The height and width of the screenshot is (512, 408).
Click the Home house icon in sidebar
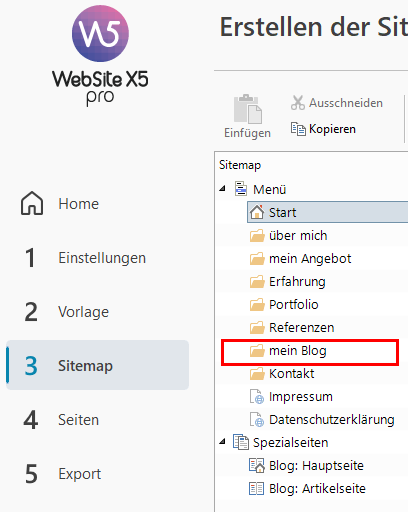point(32,203)
